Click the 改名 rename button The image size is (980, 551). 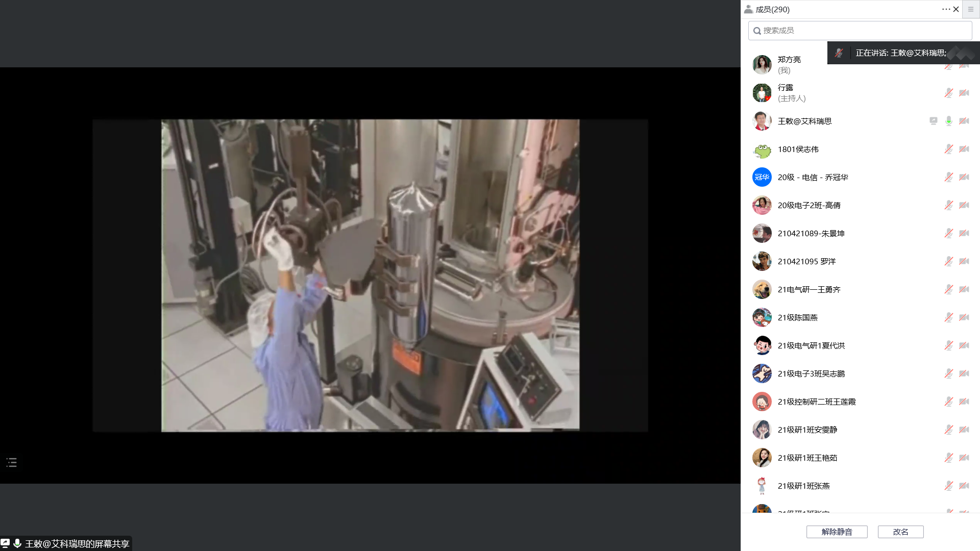900,532
